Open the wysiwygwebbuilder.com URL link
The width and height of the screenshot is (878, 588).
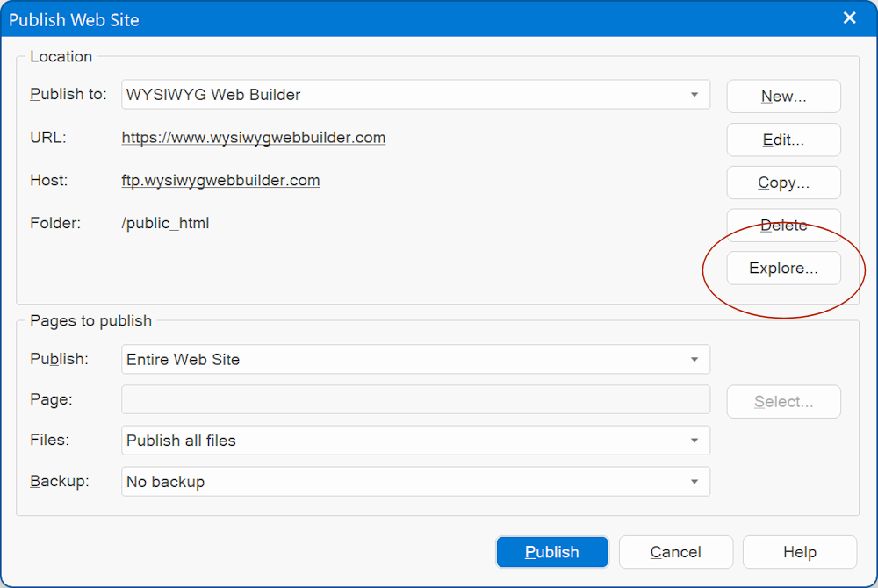point(253,138)
